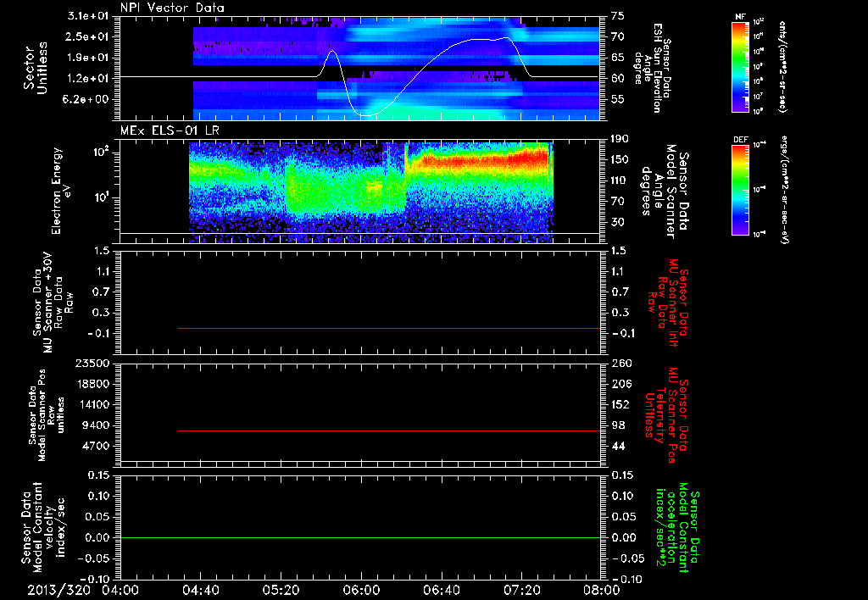Click the 'ergs/(cm**2-sr-sec-eV)' units label
The height and width of the screenshot is (600, 868).
[x=783, y=190]
